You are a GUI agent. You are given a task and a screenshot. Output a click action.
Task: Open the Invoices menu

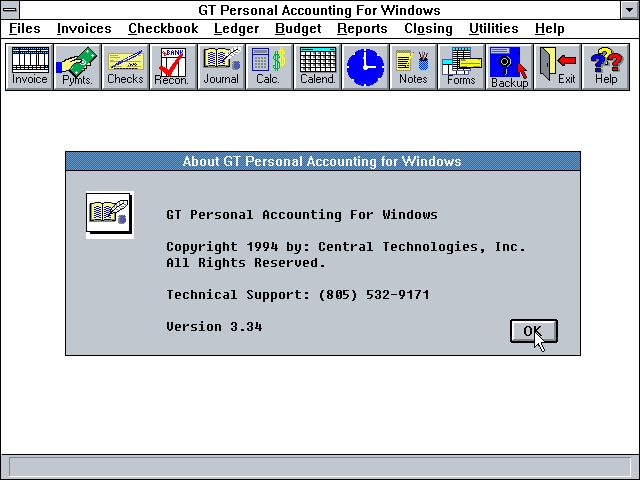pyautogui.click(x=84, y=29)
